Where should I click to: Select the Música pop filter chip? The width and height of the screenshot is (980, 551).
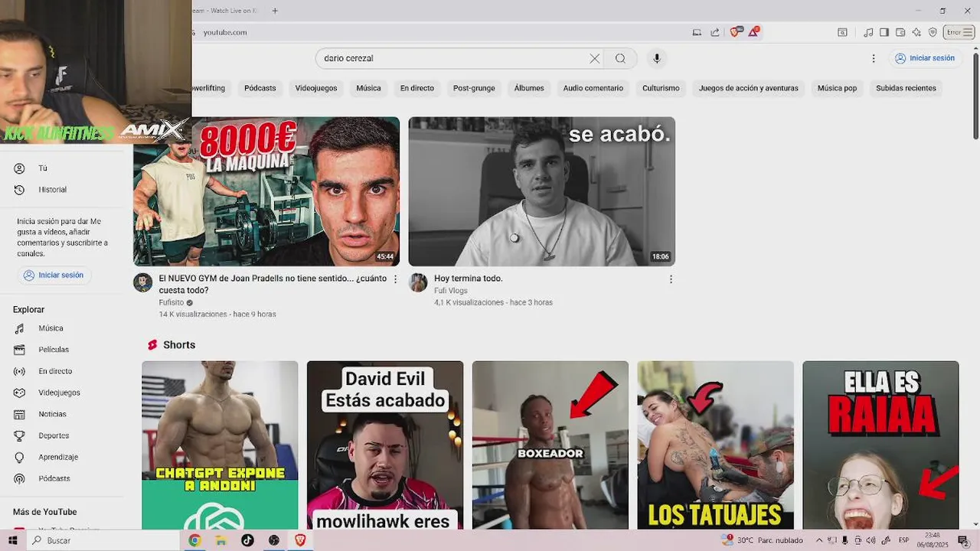pos(837,88)
